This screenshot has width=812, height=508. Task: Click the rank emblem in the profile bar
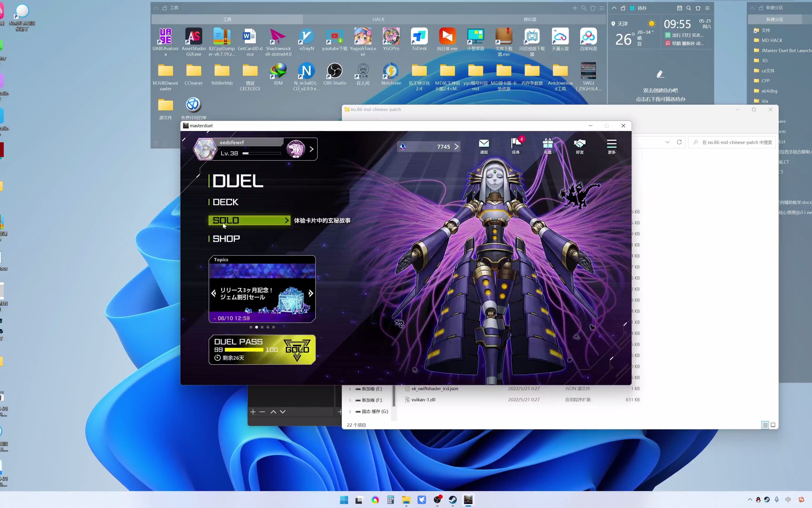296,149
